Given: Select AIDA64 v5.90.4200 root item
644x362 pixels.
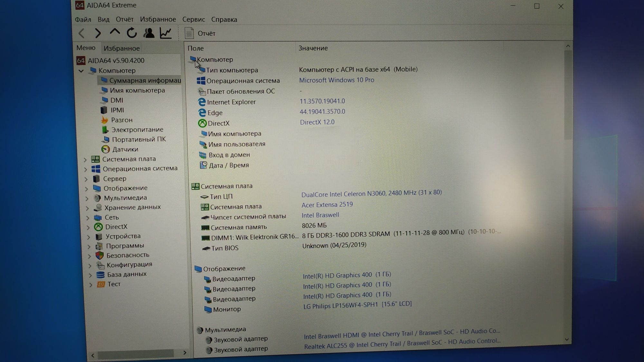Looking at the screenshot, I should coord(110,60).
